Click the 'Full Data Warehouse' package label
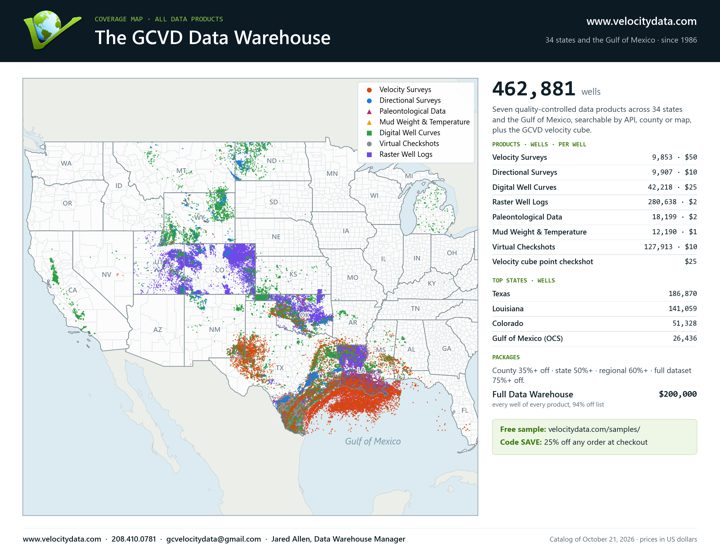720x556 pixels. coord(533,394)
